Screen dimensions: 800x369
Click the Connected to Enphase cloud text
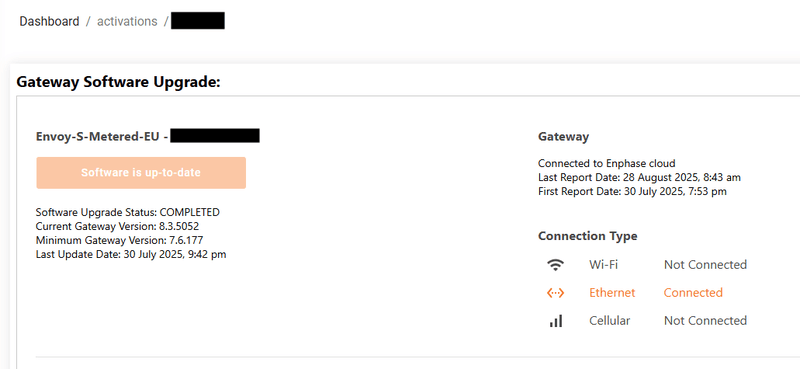[607, 163]
